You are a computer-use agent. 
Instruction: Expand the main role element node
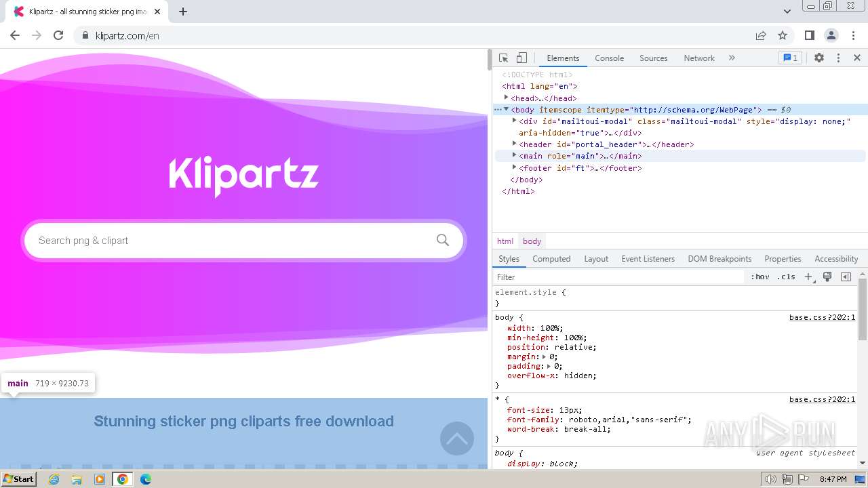(514, 155)
